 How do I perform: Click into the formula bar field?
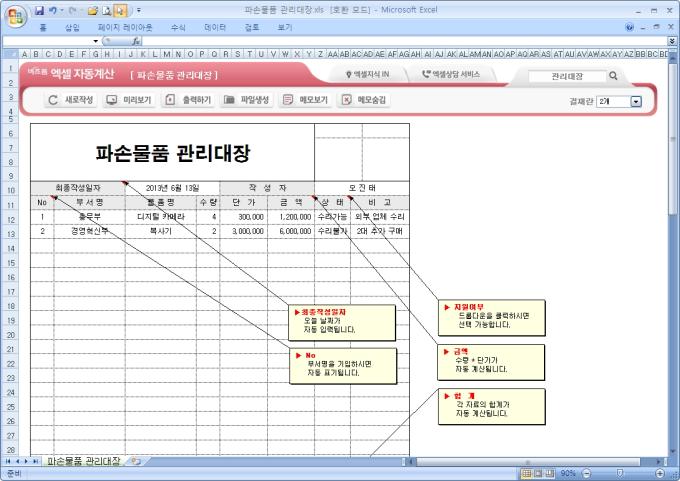tap(405, 41)
